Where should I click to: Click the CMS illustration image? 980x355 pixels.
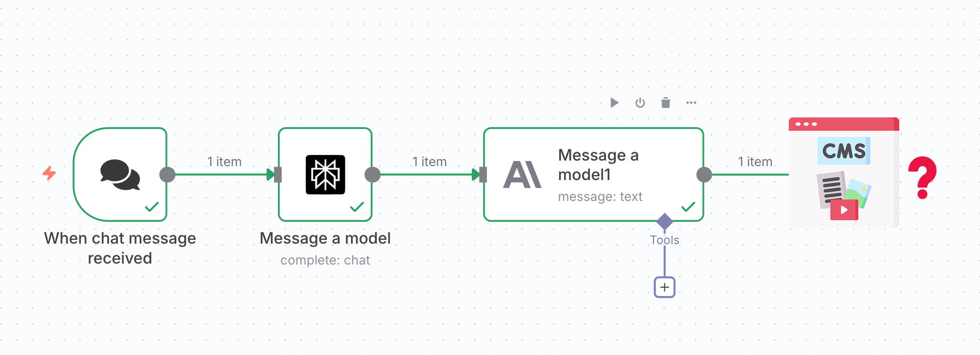844,173
